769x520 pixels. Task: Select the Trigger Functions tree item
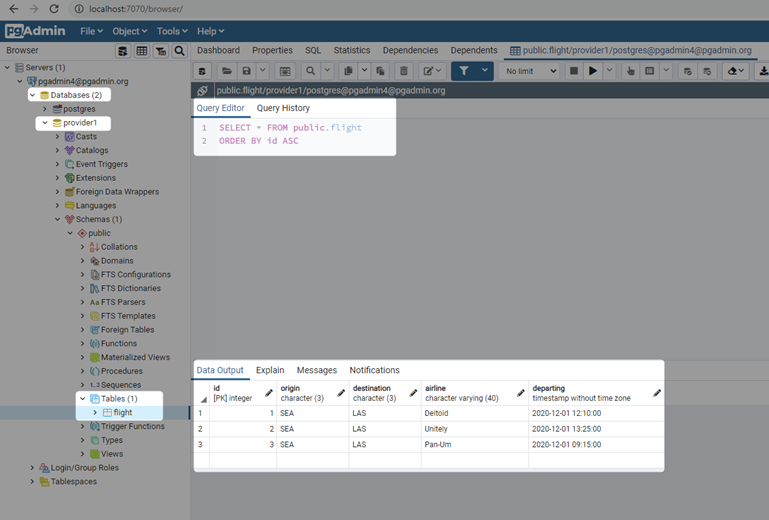[132, 426]
